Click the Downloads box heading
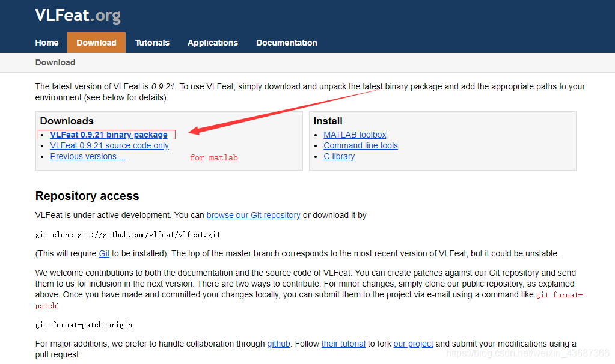Viewport: 615px width, 364px height. point(67,121)
